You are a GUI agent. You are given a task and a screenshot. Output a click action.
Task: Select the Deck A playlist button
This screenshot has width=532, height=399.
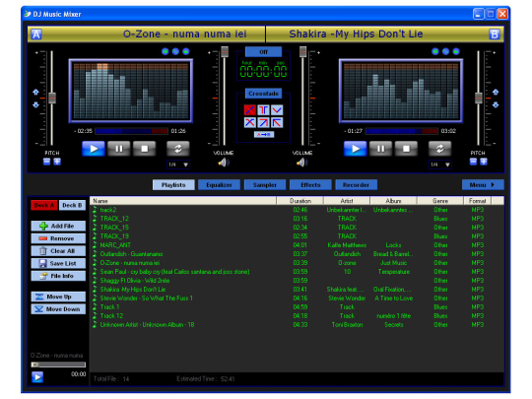[44, 205]
